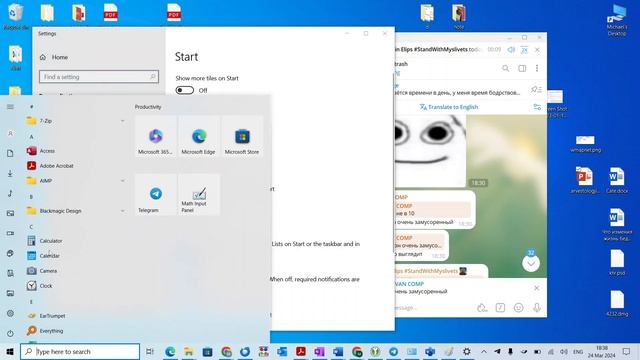Open Task View on the taskbar
Screen dimensions: 640x360
pos(150,351)
